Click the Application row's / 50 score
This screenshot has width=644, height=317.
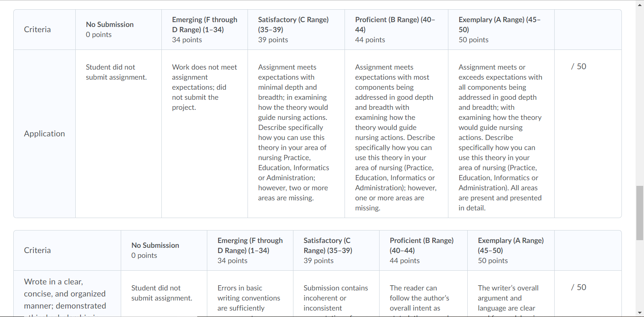[578, 66]
